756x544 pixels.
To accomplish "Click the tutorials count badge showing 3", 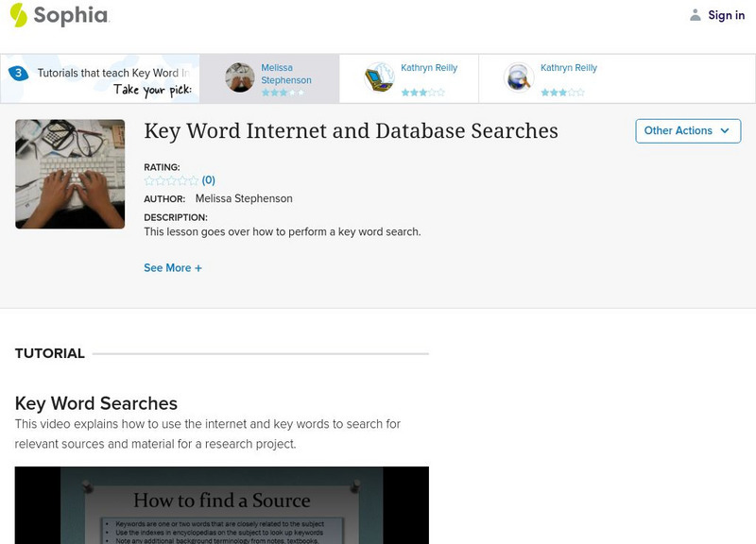I will 18,73.
